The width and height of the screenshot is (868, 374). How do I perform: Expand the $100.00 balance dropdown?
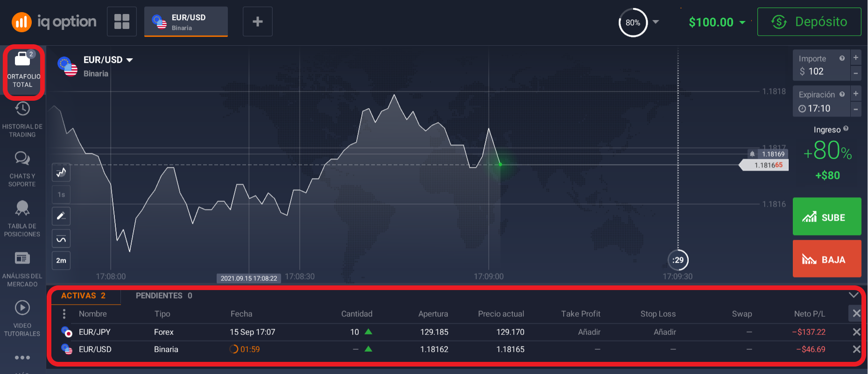coord(742,22)
